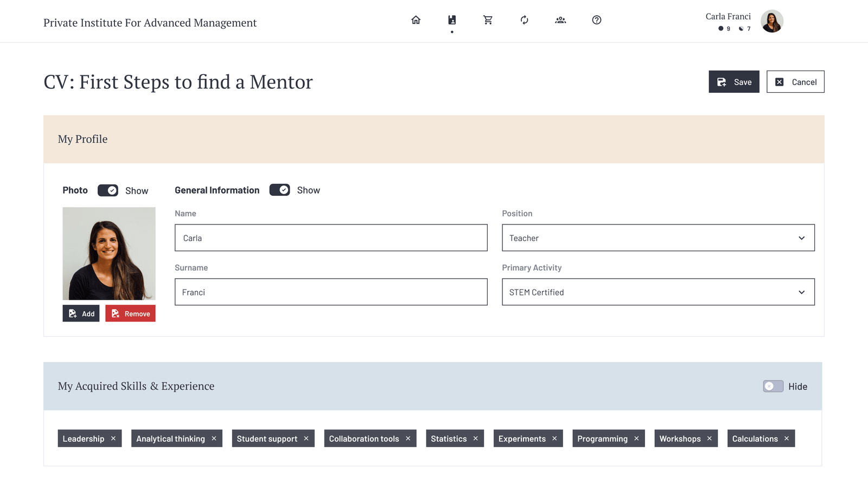Screen dimensions: 868x488
Task: Open the community group icon
Action: pyautogui.click(x=560, y=20)
